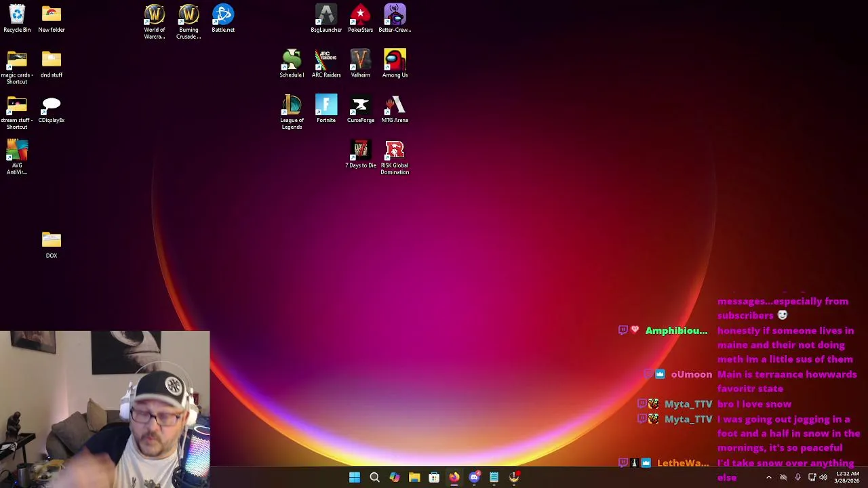Launch RISK Global Domination shortcut
Viewport: 868px width, 488px height.
tap(395, 157)
